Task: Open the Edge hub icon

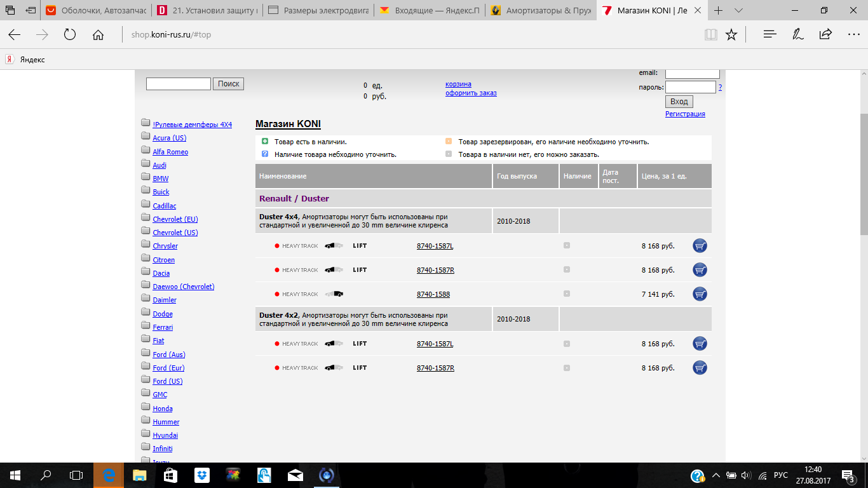Action: click(x=770, y=35)
